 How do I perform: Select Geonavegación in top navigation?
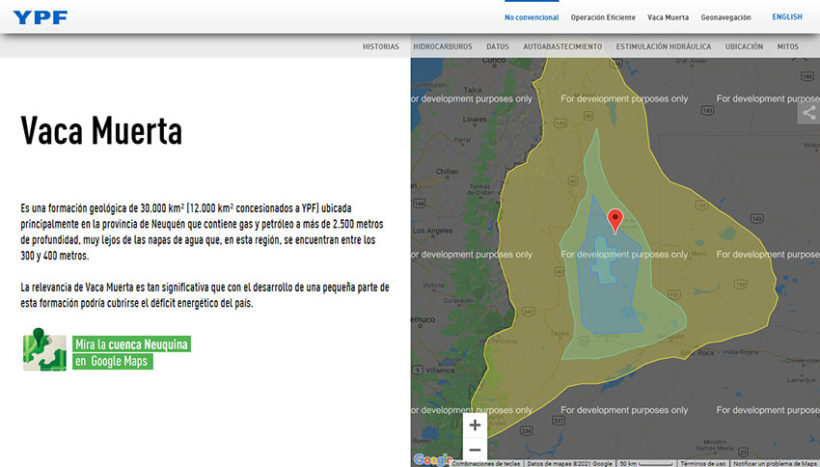pyautogui.click(x=726, y=17)
